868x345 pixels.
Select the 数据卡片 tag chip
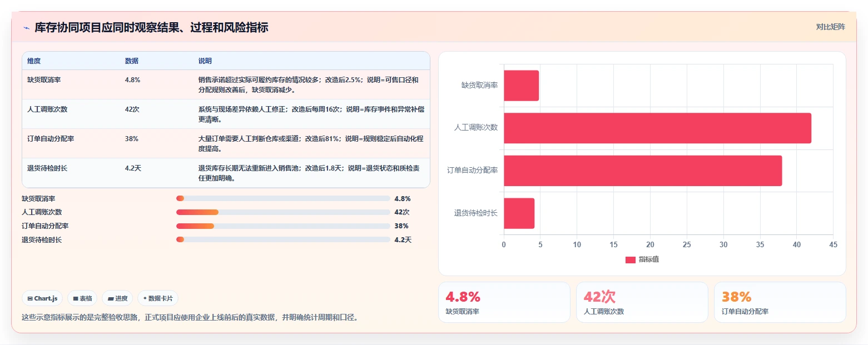click(158, 298)
